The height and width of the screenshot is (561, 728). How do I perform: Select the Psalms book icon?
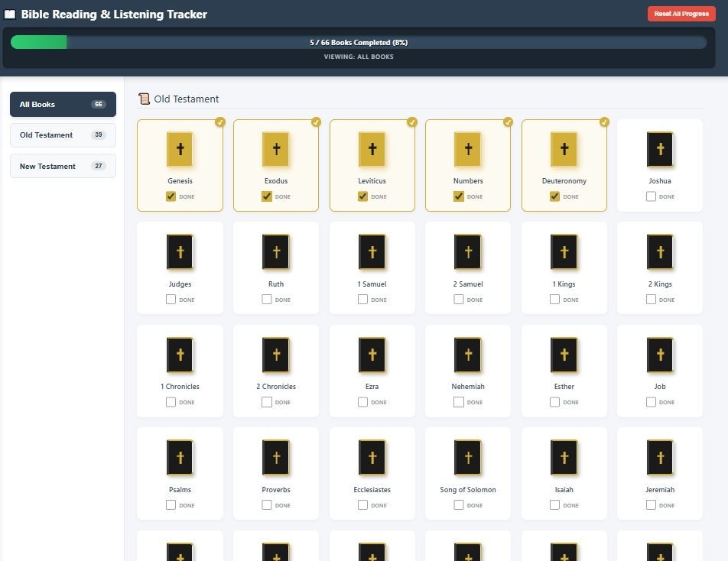180,458
